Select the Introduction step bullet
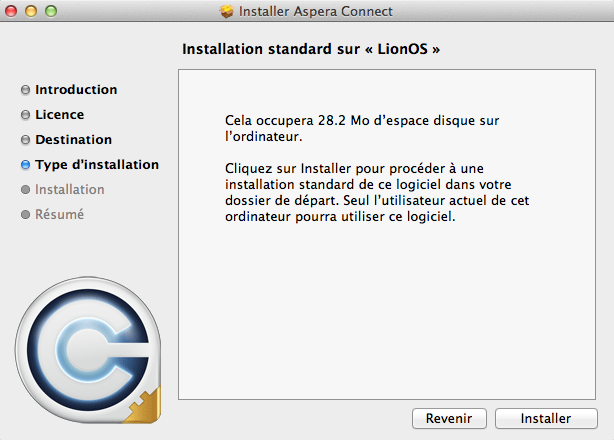The width and height of the screenshot is (614, 440). click(x=25, y=90)
